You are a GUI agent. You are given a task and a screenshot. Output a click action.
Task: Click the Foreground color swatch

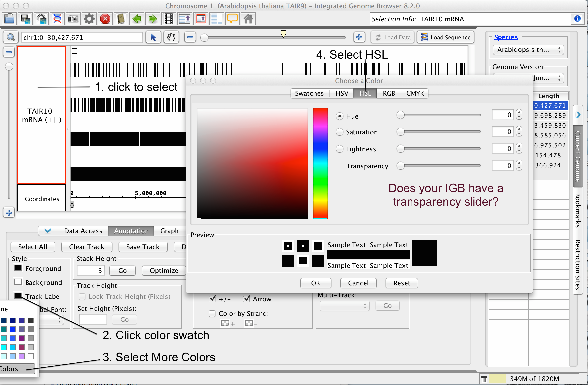[x=18, y=268]
